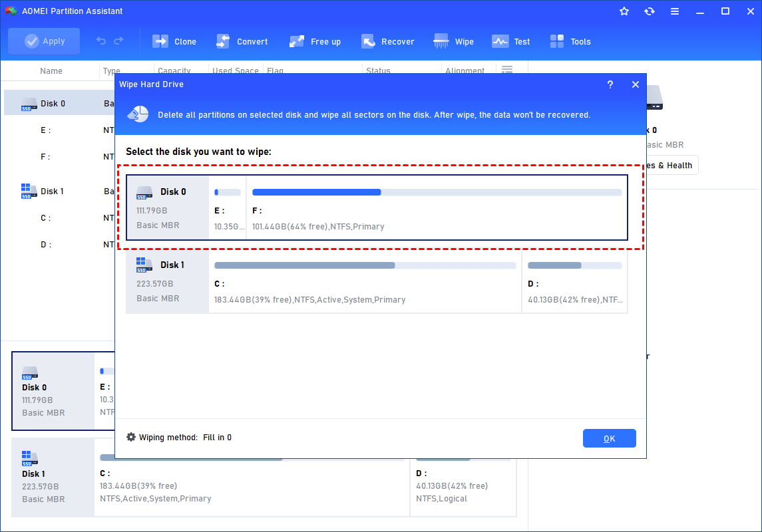Image resolution: width=762 pixels, height=532 pixels.
Task: Click the Health button in right panel
Action: click(671, 165)
